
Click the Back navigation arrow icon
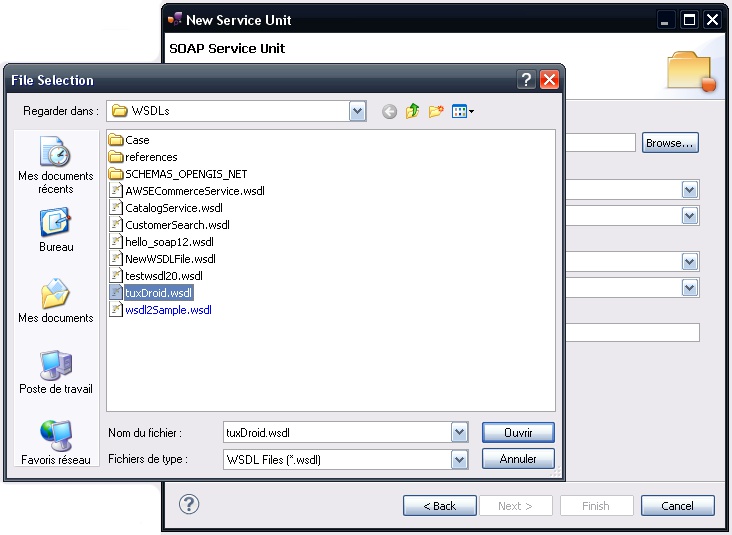(x=389, y=111)
